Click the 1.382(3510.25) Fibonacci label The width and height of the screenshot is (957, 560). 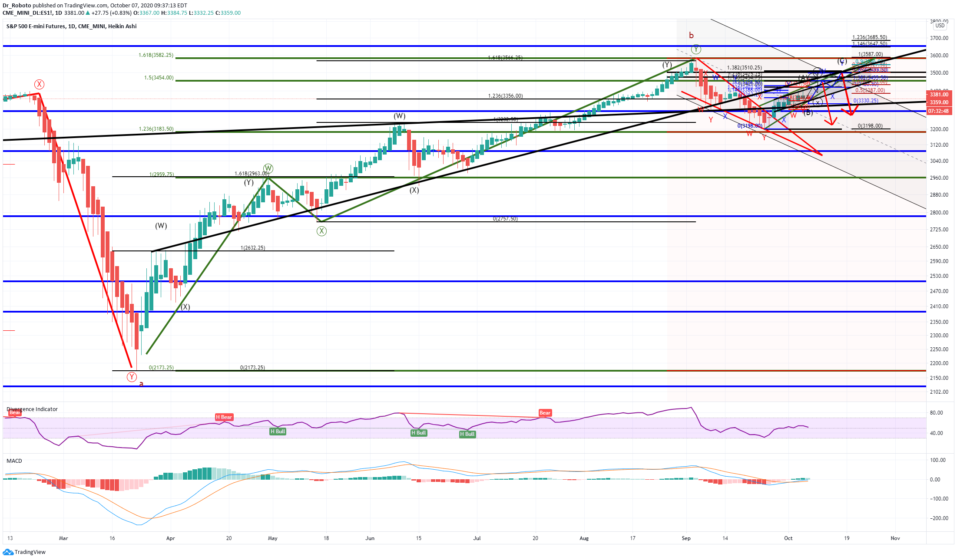coord(745,68)
